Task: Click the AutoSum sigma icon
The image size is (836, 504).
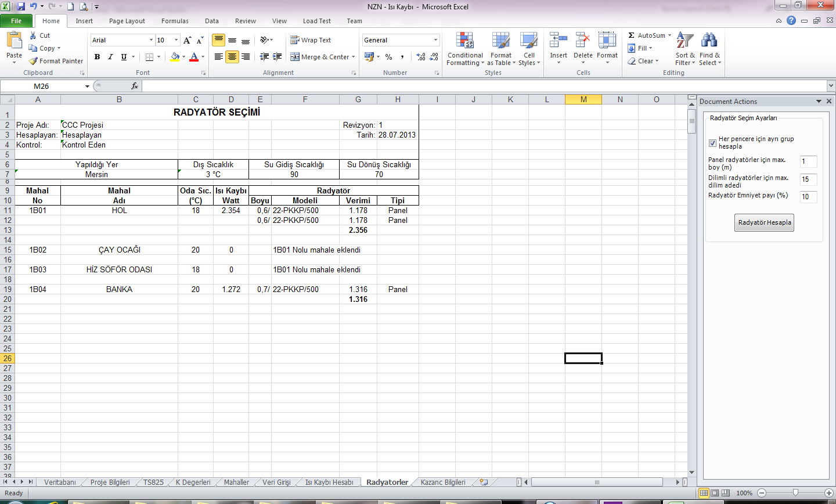Action: (632, 35)
